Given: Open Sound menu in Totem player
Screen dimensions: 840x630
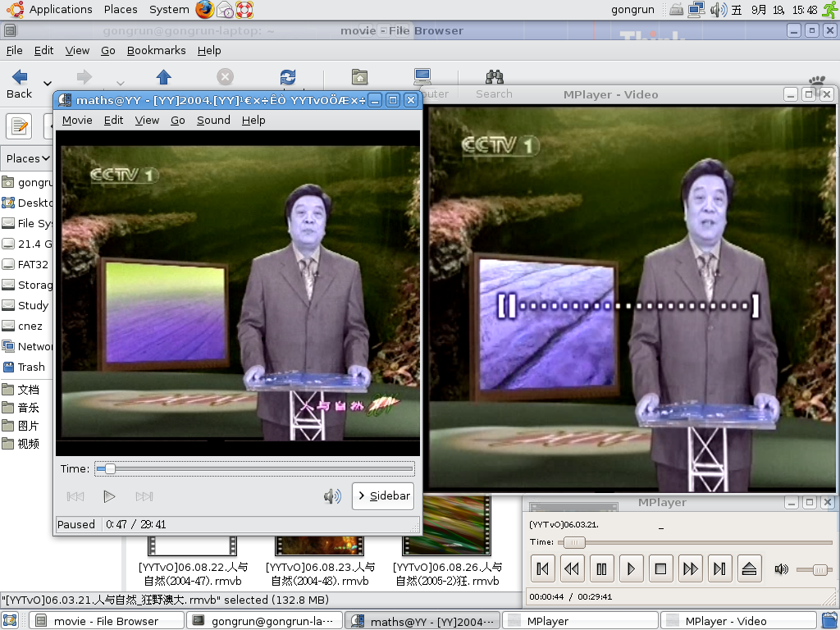Looking at the screenshot, I should pyautogui.click(x=213, y=120).
